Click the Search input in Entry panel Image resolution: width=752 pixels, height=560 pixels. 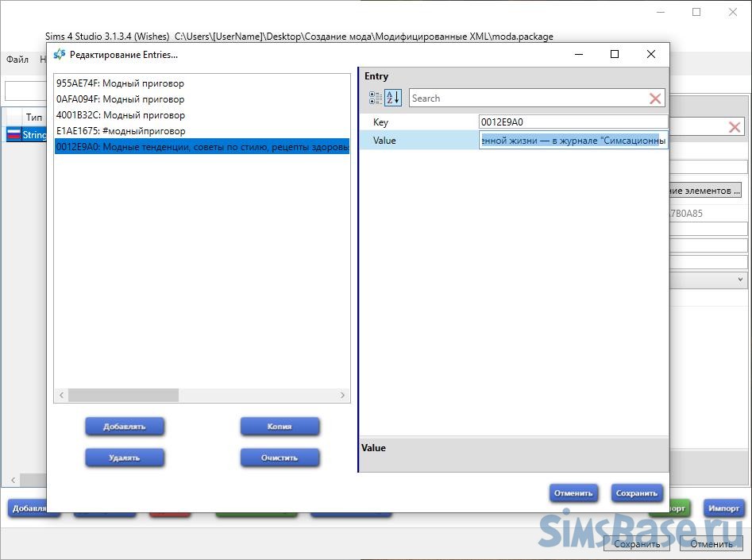[528, 98]
